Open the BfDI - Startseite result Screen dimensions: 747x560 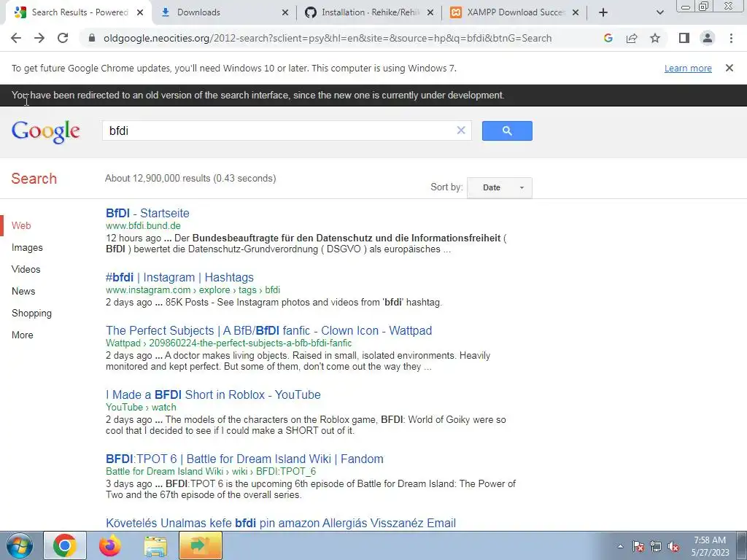[x=147, y=214]
